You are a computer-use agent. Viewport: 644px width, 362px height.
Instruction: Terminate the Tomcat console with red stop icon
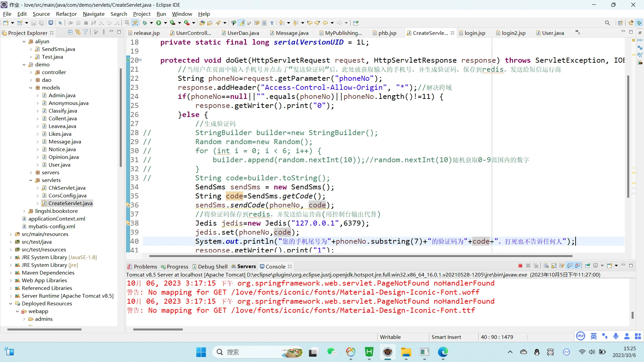click(520, 266)
